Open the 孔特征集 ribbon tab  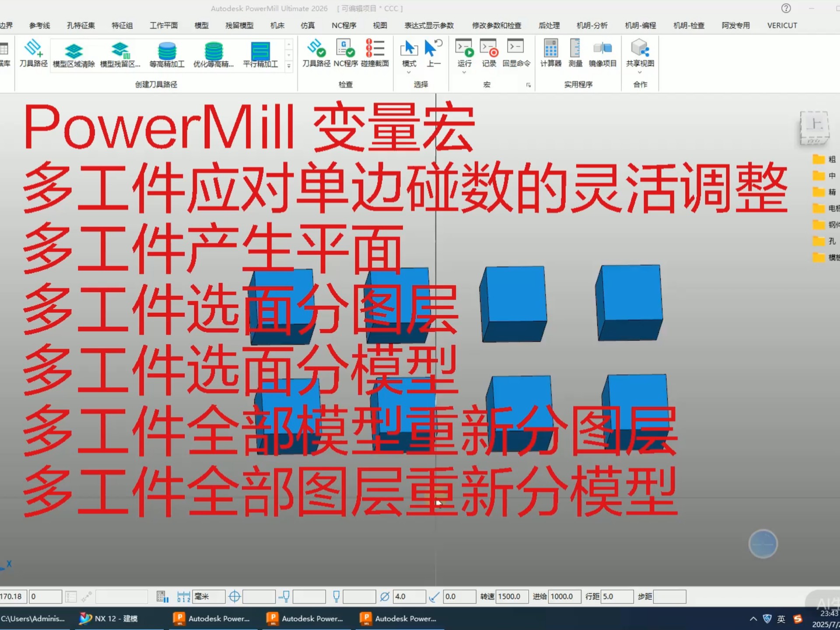coord(80,25)
